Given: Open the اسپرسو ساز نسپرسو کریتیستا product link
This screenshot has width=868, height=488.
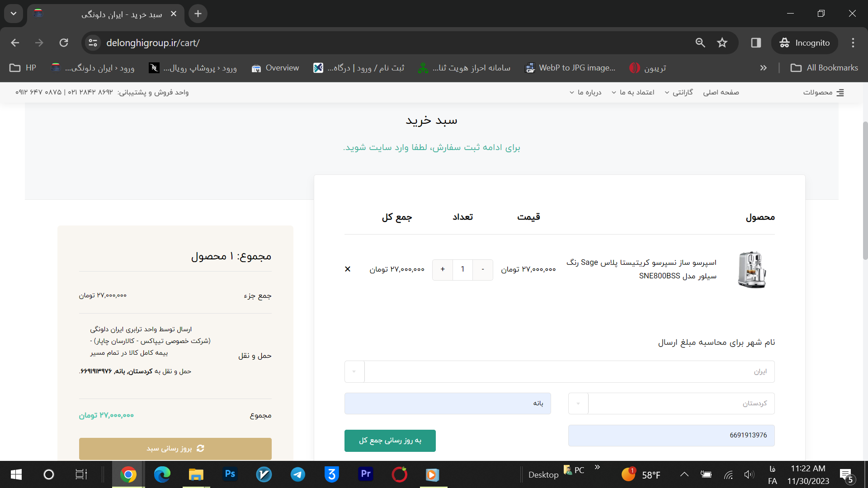Looking at the screenshot, I should (x=642, y=269).
